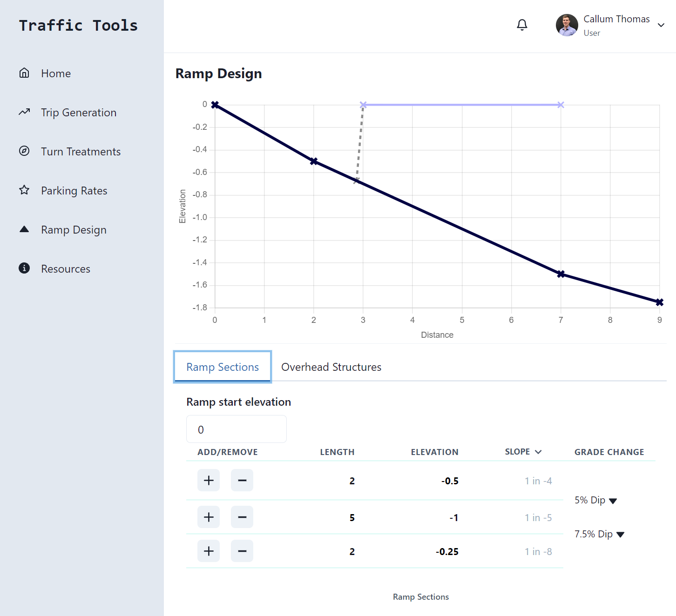The width and height of the screenshot is (676, 616).
Task: Remove the section with elevation -0.25
Action: pyautogui.click(x=242, y=551)
